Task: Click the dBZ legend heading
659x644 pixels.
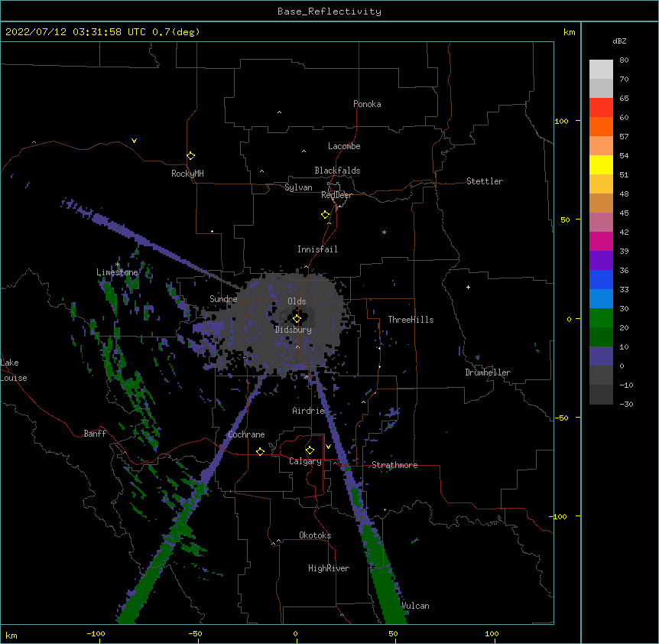Action: click(x=619, y=41)
